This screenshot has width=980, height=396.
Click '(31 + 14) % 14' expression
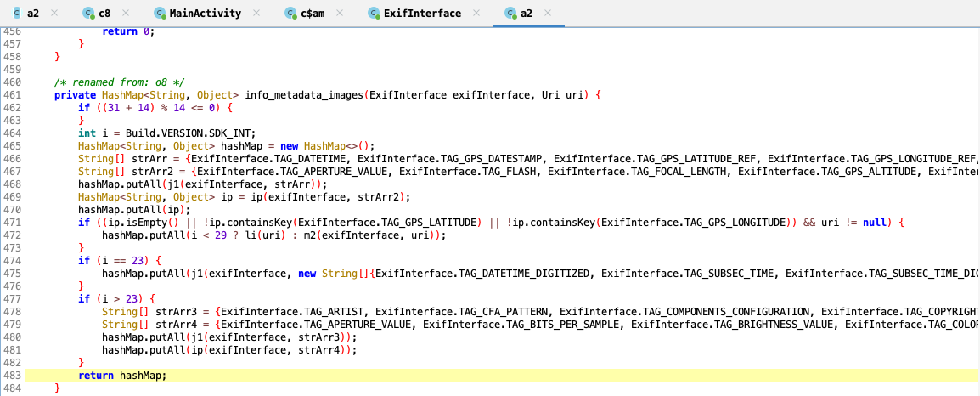pos(132,108)
